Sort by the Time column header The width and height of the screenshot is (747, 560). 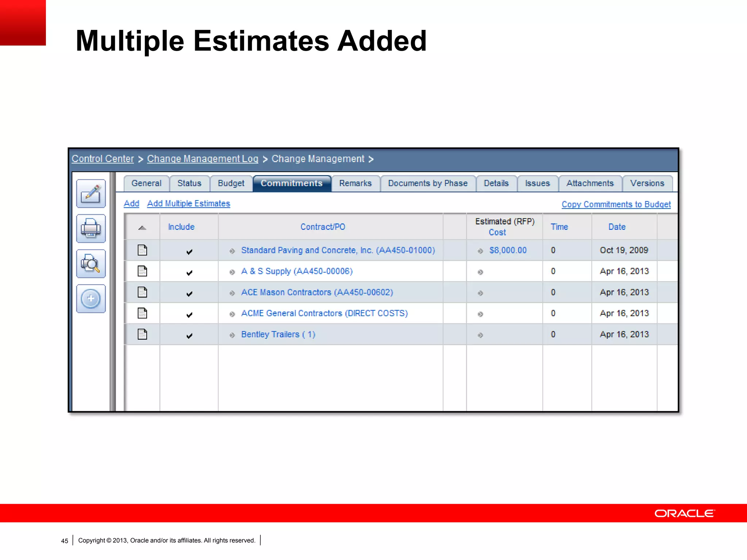click(x=559, y=227)
